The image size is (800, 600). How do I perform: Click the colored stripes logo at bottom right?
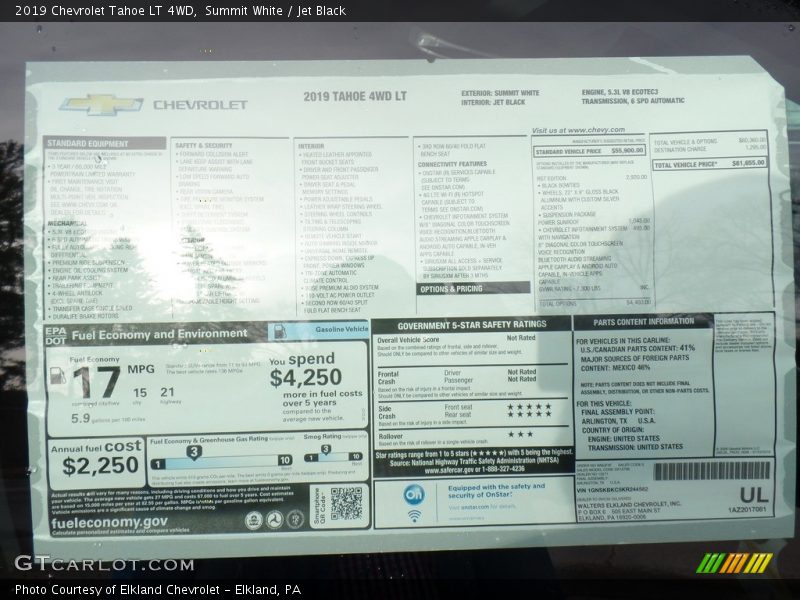coord(734,563)
